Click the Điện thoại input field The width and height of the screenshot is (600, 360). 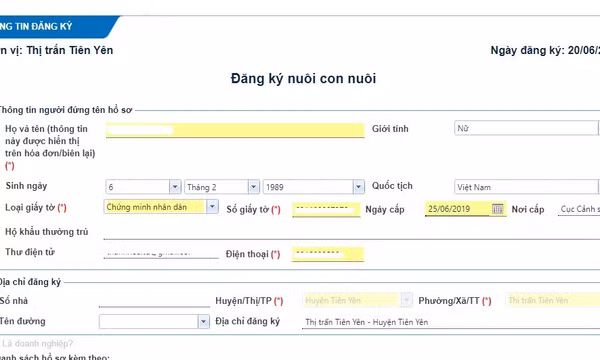[328, 254]
